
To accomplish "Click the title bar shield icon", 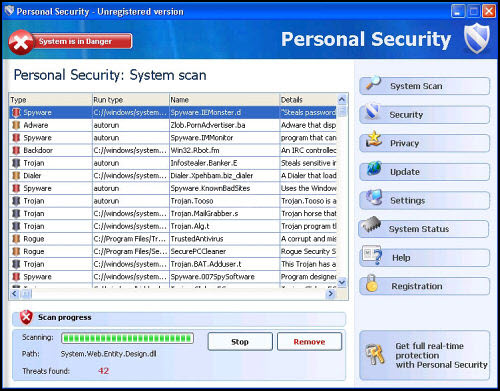I will coord(9,11).
